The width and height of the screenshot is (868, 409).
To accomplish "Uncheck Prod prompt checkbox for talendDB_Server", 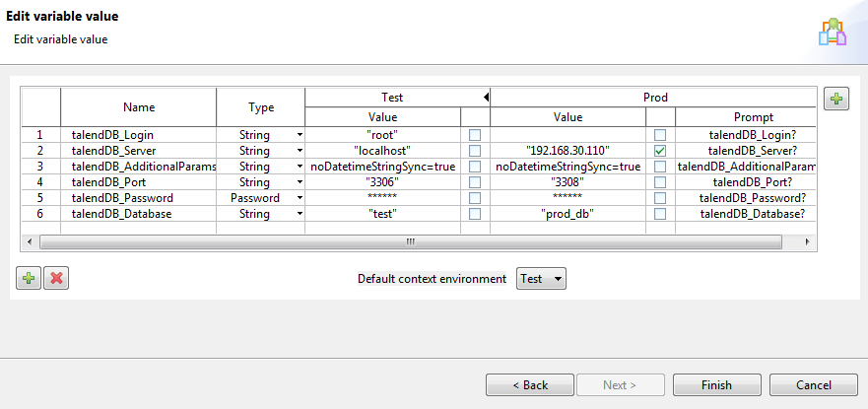I will tap(660, 151).
